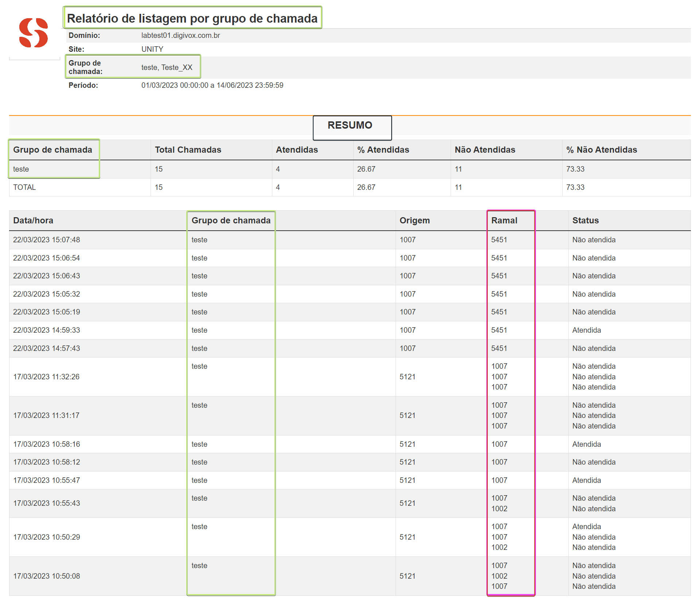Image resolution: width=700 pixels, height=614 pixels.
Task: Select the domain labtest01.digivox.com.br
Action: point(180,36)
